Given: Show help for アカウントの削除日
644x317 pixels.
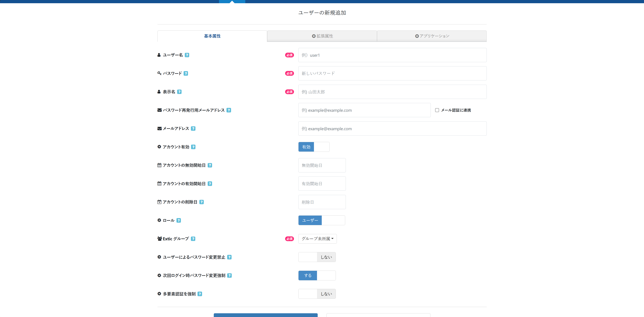Looking at the screenshot, I should point(202,202).
